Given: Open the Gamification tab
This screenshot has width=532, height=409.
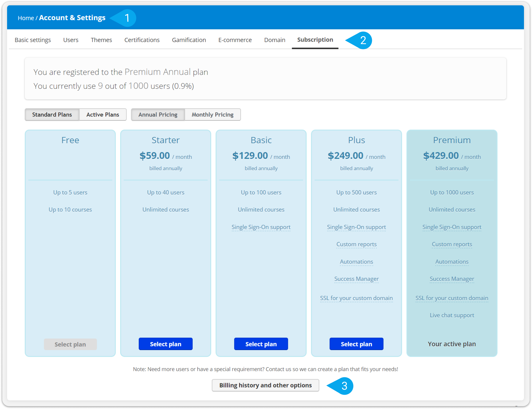Looking at the screenshot, I should click(189, 40).
